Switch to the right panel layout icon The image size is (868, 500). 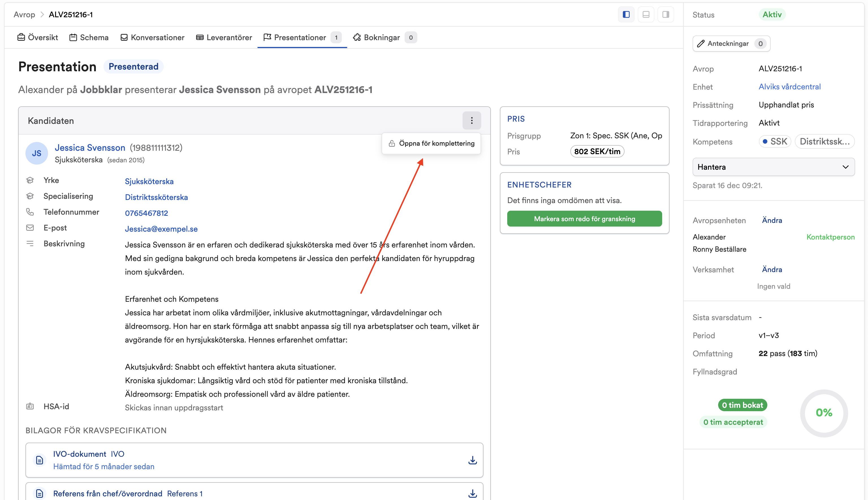point(666,14)
